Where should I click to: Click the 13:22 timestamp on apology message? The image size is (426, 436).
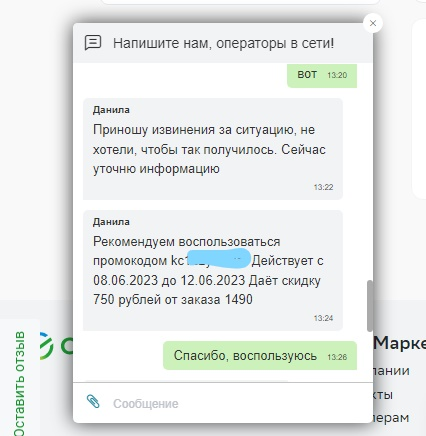click(323, 187)
